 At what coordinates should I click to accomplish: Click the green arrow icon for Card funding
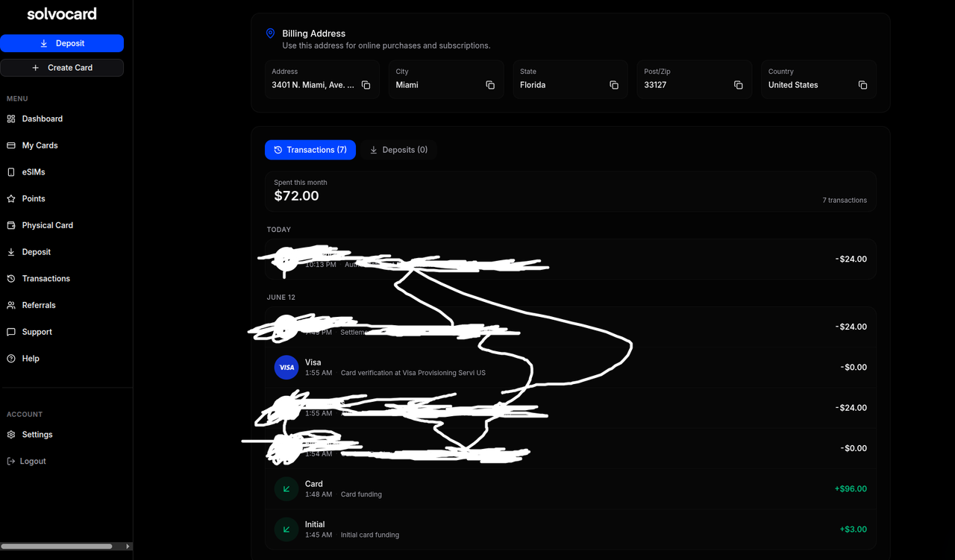tap(286, 488)
